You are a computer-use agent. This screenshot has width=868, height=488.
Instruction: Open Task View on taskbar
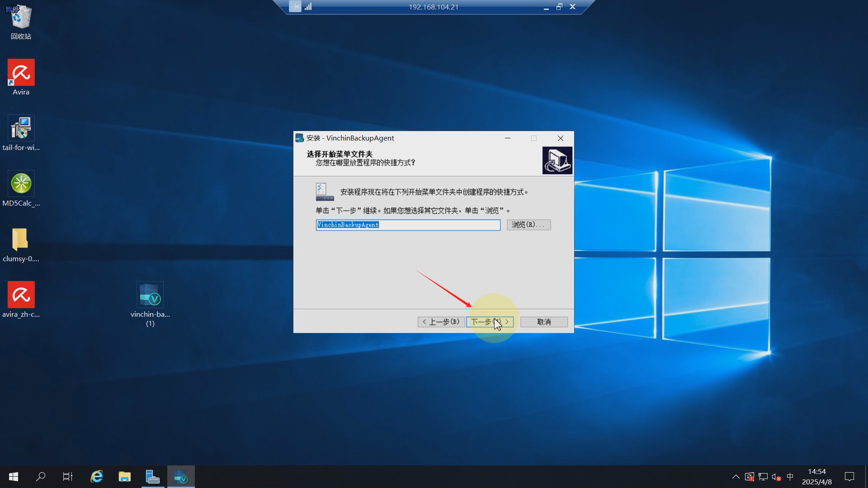68,477
